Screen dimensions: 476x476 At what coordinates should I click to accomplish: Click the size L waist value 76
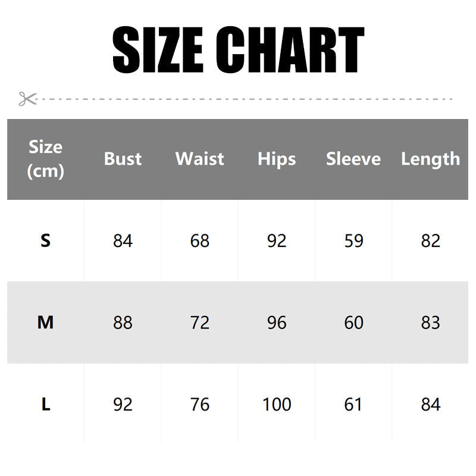(x=200, y=405)
